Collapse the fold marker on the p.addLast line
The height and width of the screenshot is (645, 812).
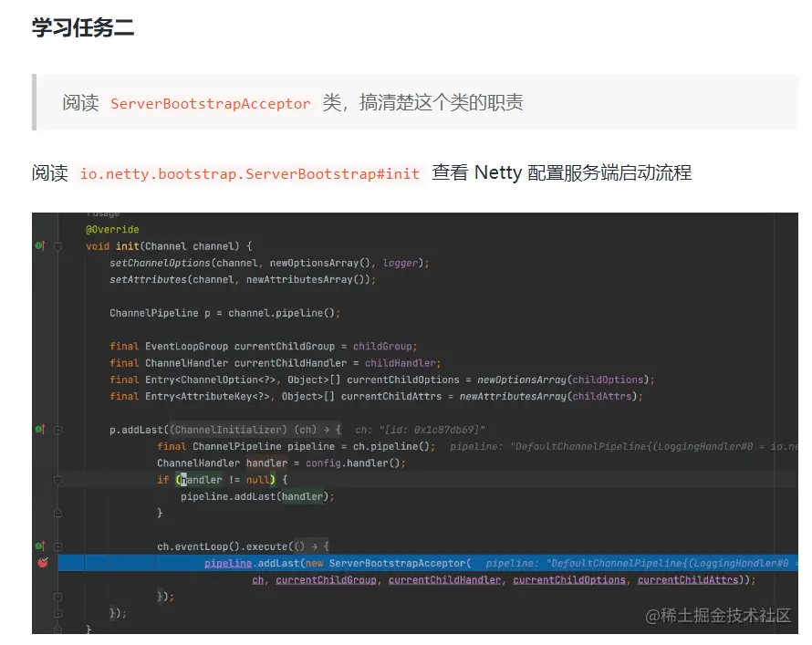coord(58,430)
